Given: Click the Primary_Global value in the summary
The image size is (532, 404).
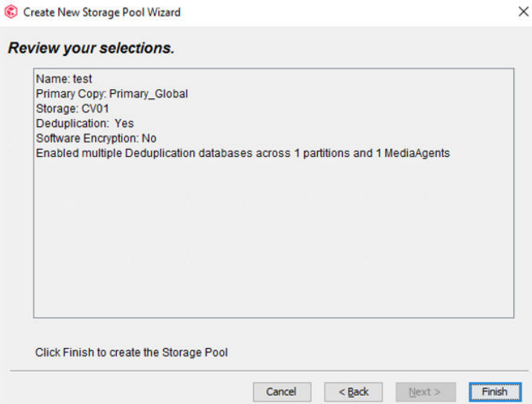Looking at the screenshot, I should [x=149, y=94].
